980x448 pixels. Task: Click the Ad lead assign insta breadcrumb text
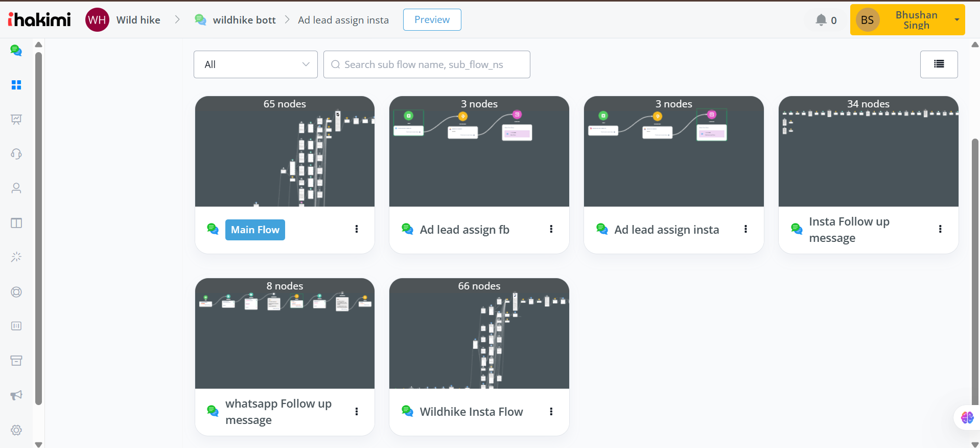pos(343,20)
